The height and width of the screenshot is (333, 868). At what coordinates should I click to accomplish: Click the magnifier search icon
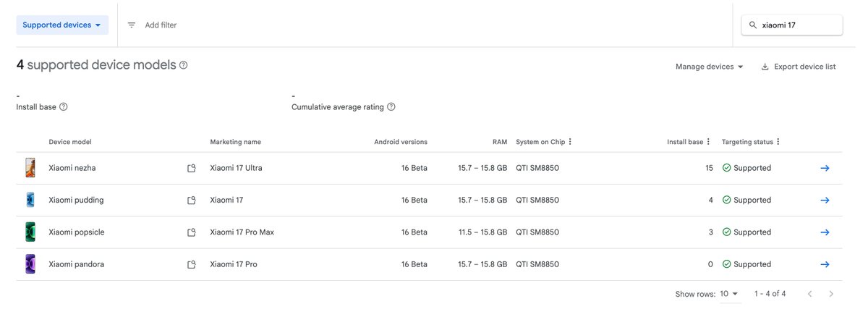(753, 25)
